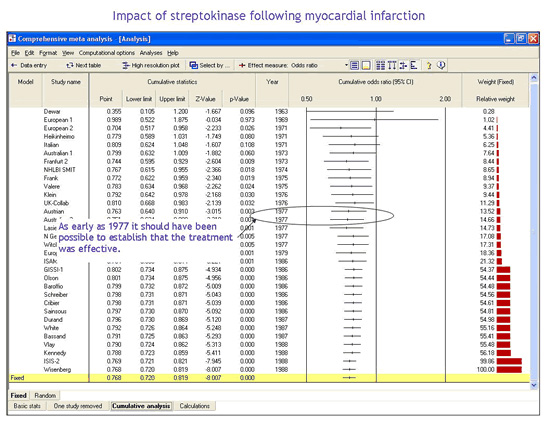
Task: Open the Computational options menu
Action: click(x=107, y=53)
